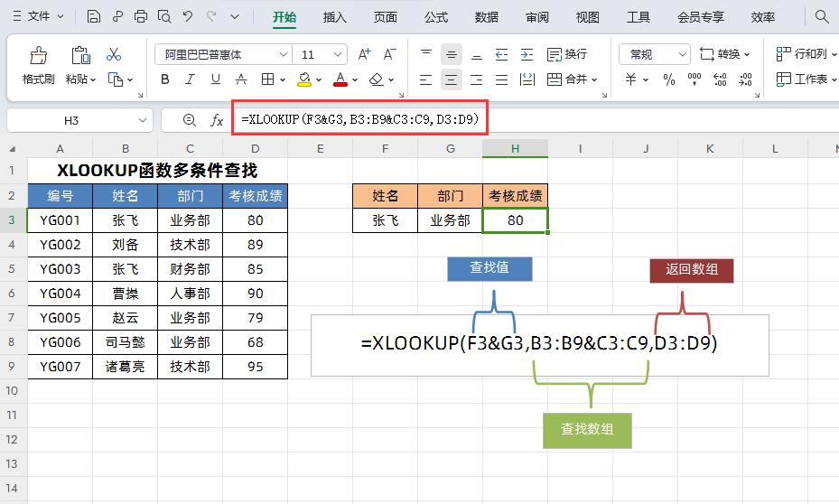Open the font color dropdown arrow
The image size is (839, 504).
(x=355, y=79)
